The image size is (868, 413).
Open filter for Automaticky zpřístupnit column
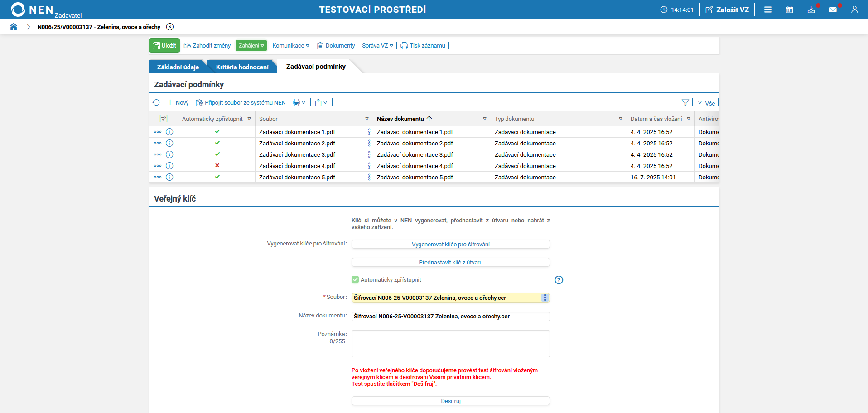tap(249, 119)
